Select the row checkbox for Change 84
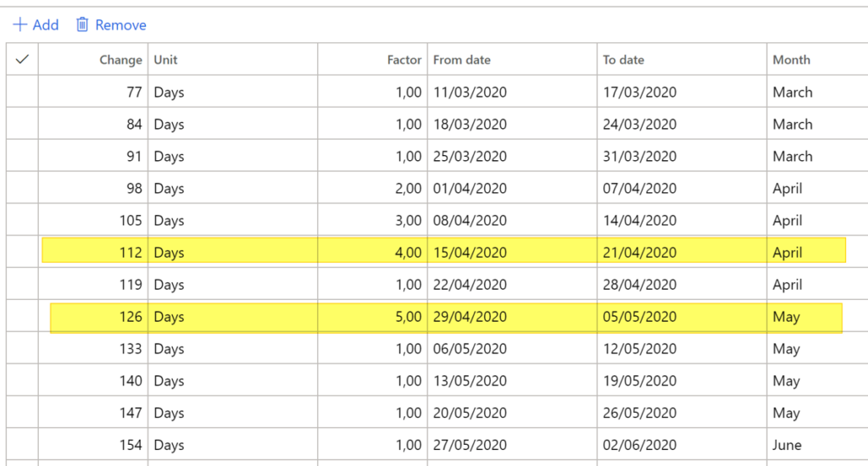868x466 pixels. 22,124
